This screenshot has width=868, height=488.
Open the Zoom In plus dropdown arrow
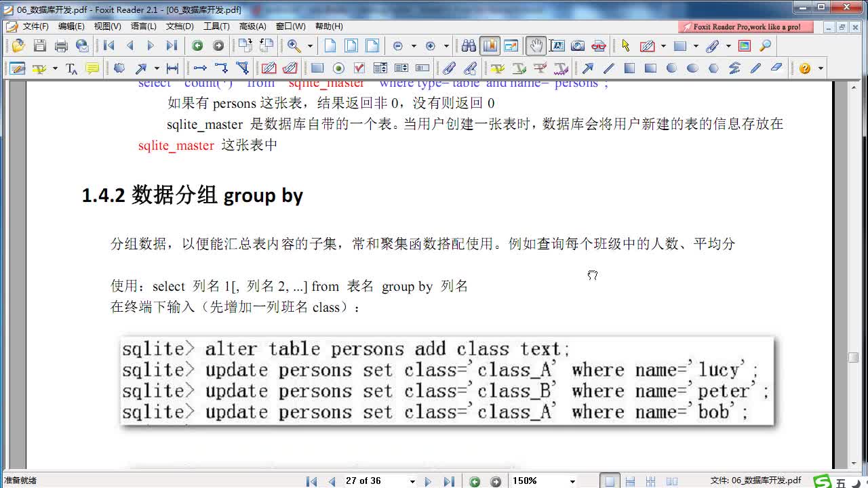point(446,46)
